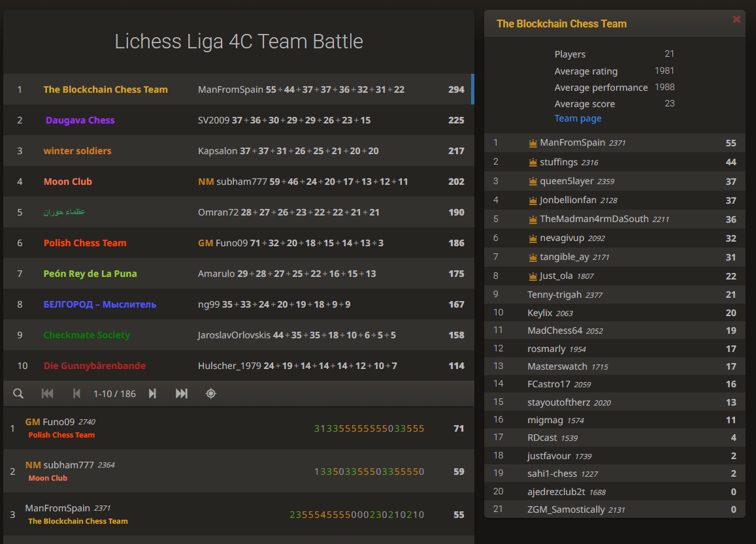Select nevagivup in team player list
The width and height of the screenshot is (756, 544).
coord(615,238)
